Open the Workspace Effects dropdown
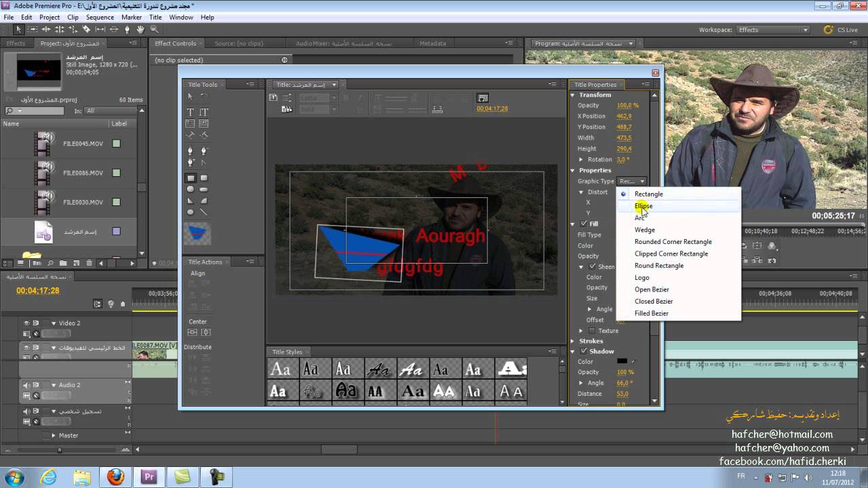The height and width of the screenshot is (488, 868). pyautogui.click(x=773, y=30)
